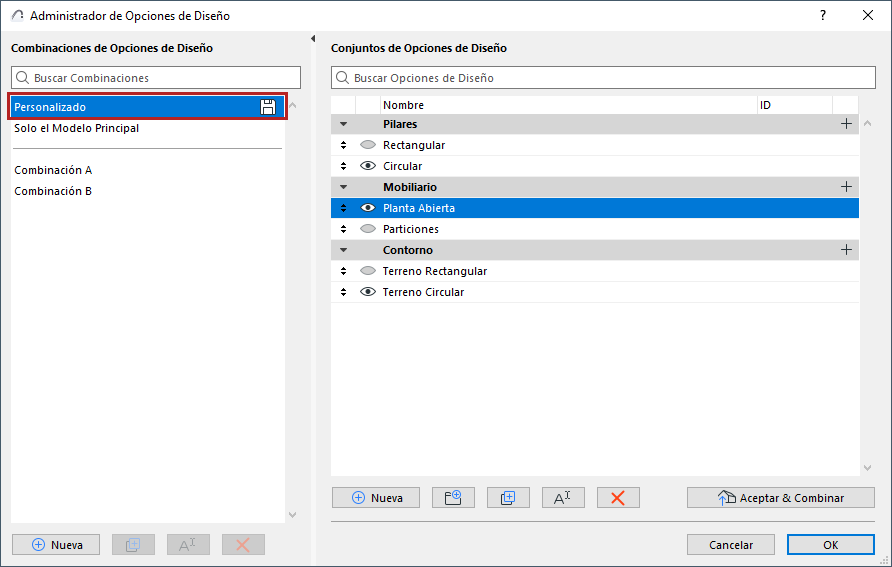Click the red delete design option icon
This screenshot has width=892, height=567.
[x=618, y=498]
